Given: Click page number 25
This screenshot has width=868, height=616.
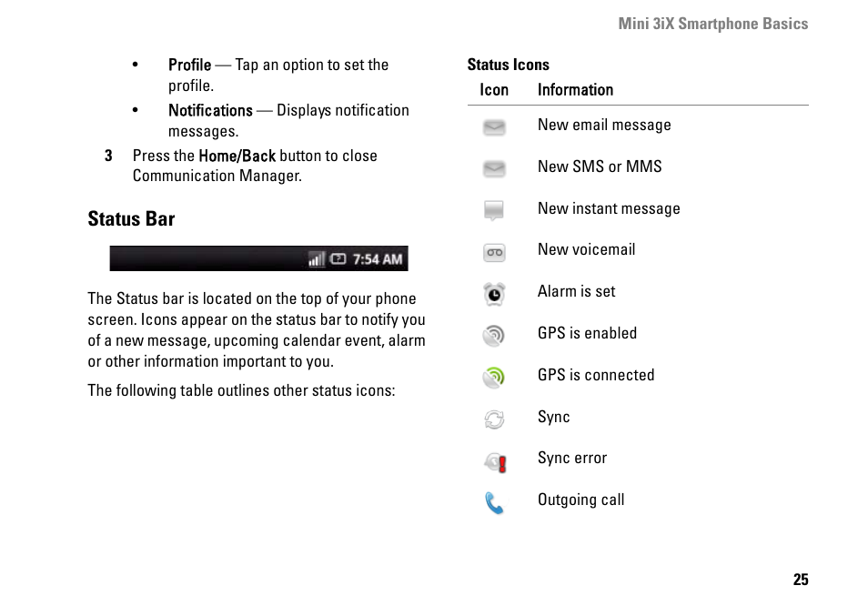Looking at the screenshot, I should tap(801, 580).
